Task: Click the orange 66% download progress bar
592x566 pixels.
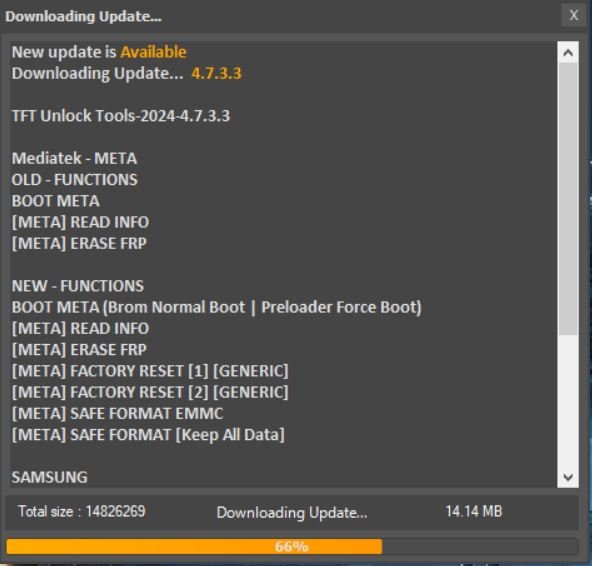Action: tap(291, 546)
